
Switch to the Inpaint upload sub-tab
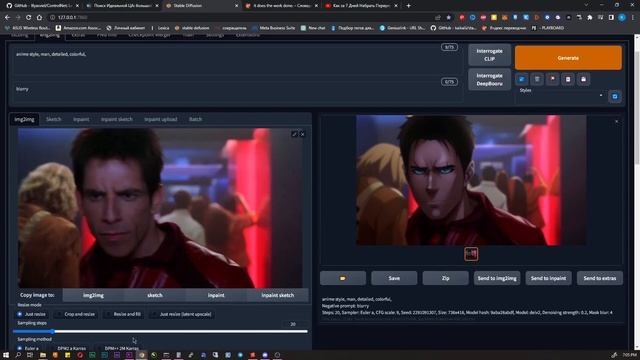[161, 119]
